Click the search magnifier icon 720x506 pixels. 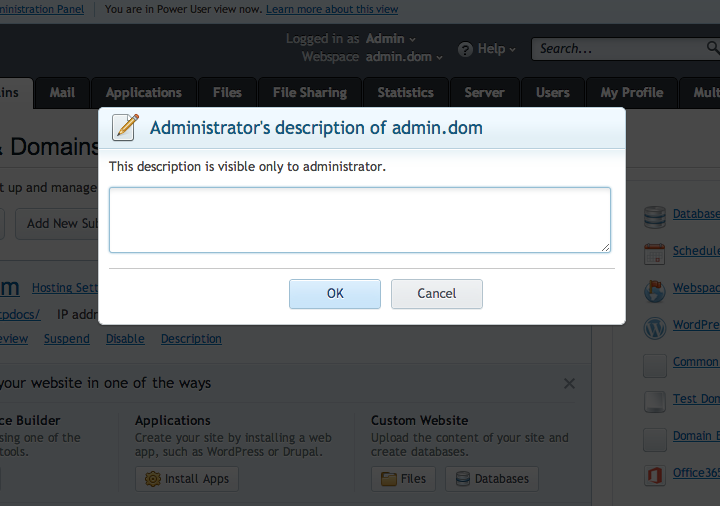(713, 47)
